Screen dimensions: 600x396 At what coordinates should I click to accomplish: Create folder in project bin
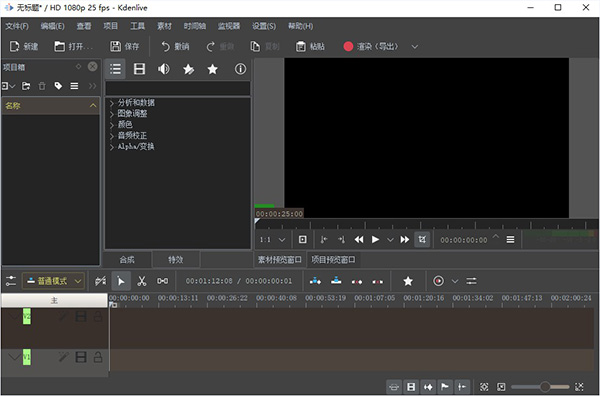[x=26, y=86]
